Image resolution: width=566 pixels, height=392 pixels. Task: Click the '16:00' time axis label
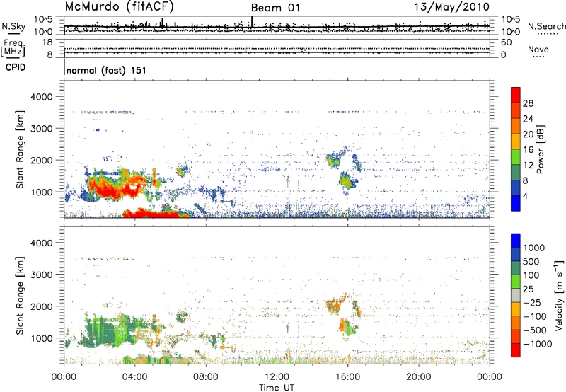pos(347,377)
